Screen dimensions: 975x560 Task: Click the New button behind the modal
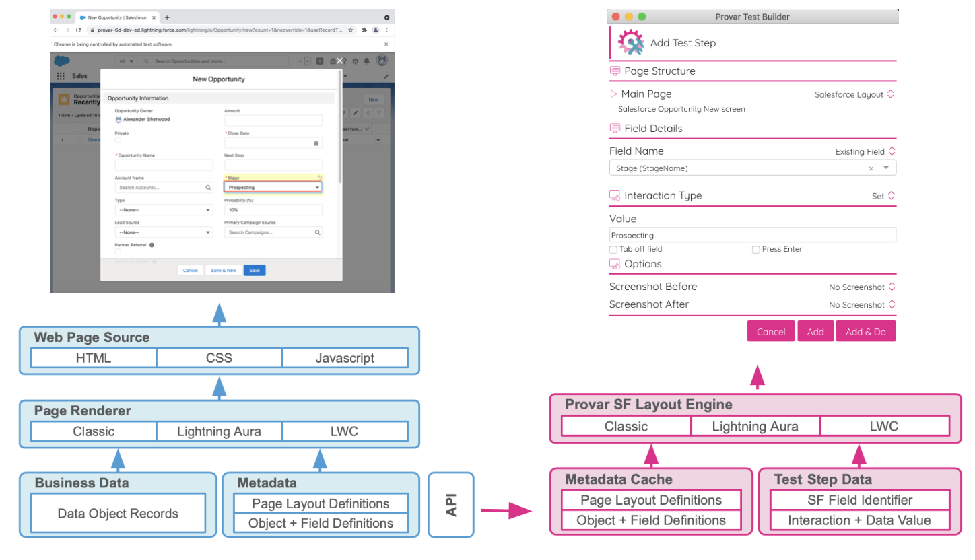coord(373,99)
